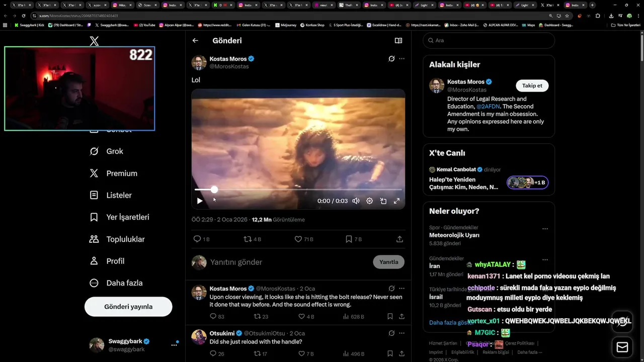644x362 pixels.
Task: Open the Grok floating button at bottom right
Action: tap(622, 322)
